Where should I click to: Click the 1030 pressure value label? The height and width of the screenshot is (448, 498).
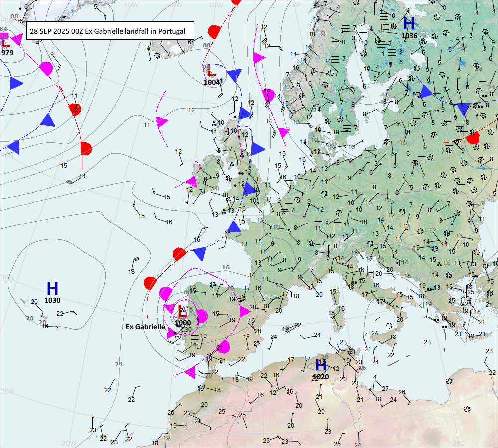coord(52,300)
